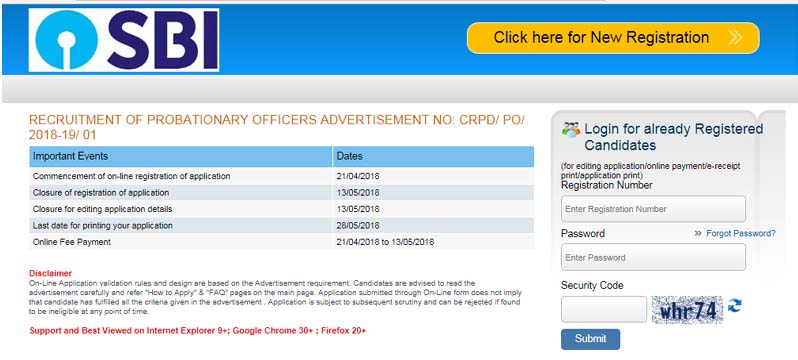Click '21/04/2018 to 13/05/2018' fee payment dates
Viewport: 798px width, 360px height.
pyautogui.click(x=385, y=242)
